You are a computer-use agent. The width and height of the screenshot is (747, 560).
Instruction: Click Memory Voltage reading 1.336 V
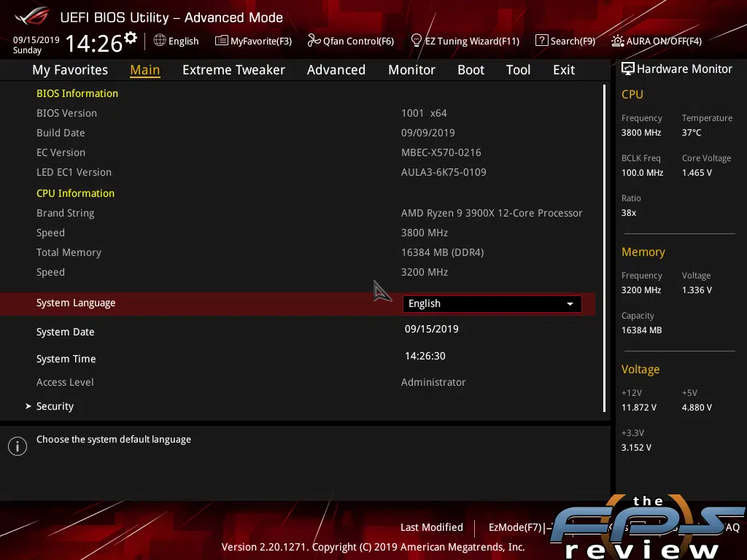coord(697,290)
